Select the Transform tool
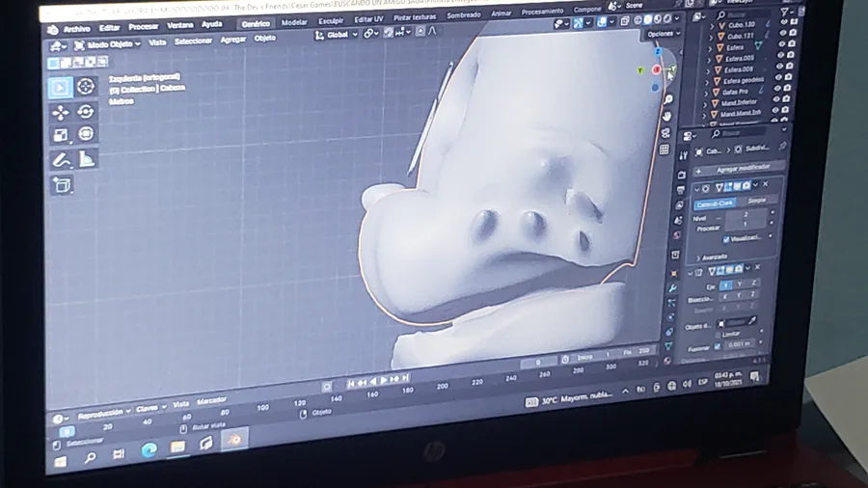 pos(86,134)
